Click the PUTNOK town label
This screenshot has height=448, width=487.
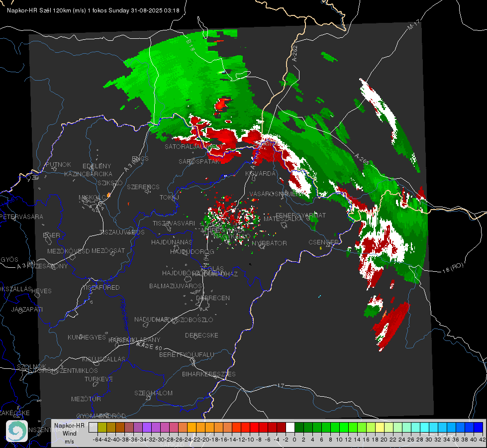58,164
